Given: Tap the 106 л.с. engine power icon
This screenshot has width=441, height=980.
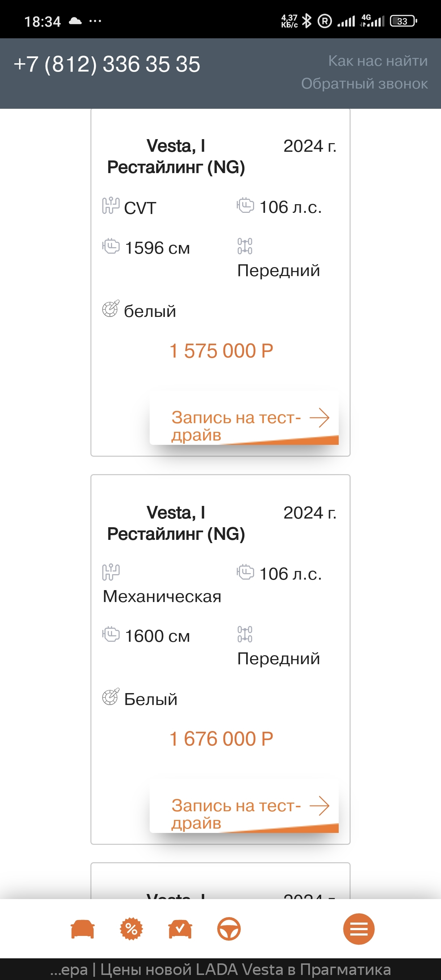Looking at the screenshot, I should click(245, 206).
